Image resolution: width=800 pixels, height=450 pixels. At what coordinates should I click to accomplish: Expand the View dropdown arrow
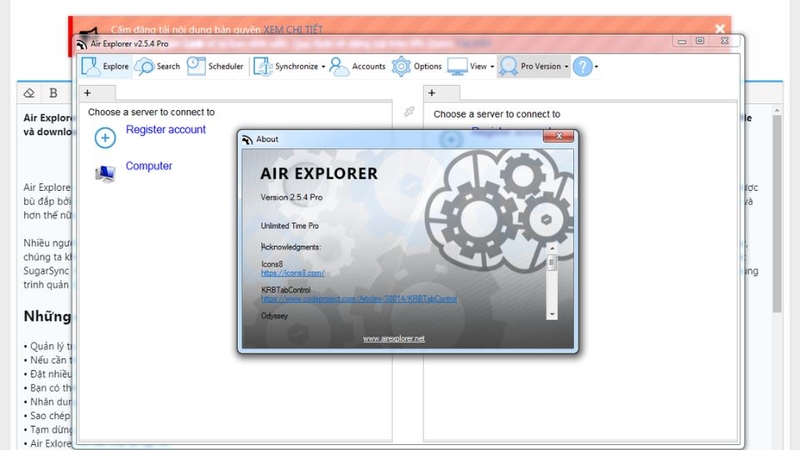point(492,67)
